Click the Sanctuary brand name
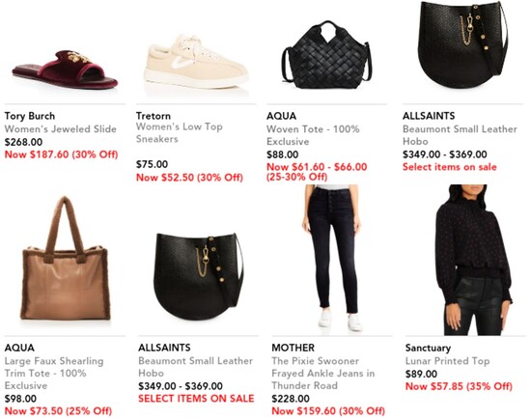This screenshot has width=531, height=420. point(428,348)
